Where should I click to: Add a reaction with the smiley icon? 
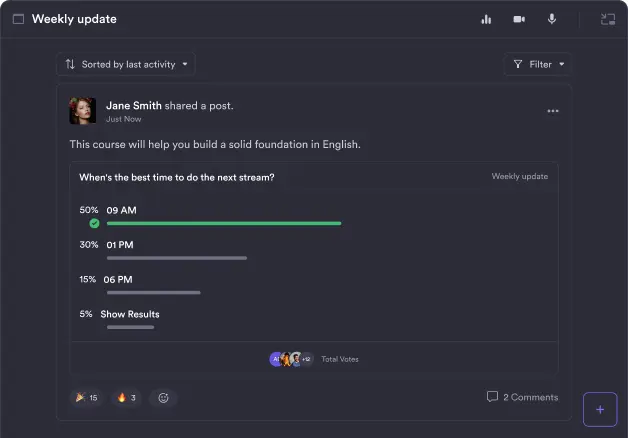(163, 398)
